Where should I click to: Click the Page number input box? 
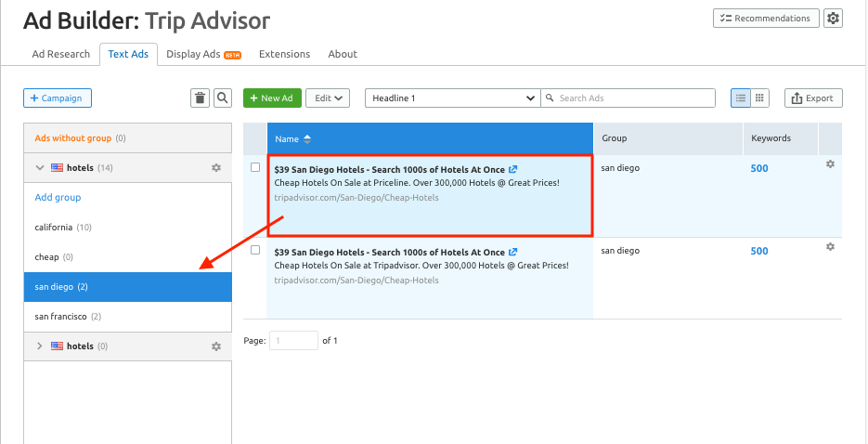[x=293, y=341]
